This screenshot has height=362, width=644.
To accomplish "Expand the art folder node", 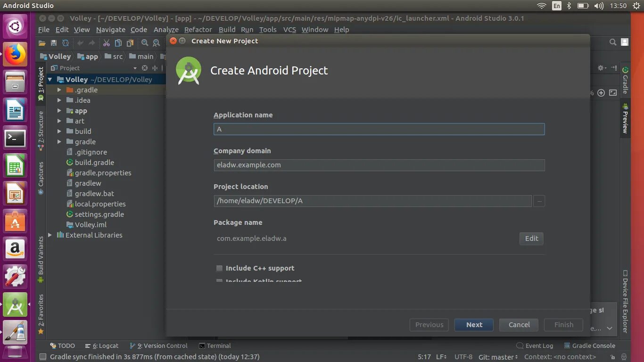I will [59, 121].
